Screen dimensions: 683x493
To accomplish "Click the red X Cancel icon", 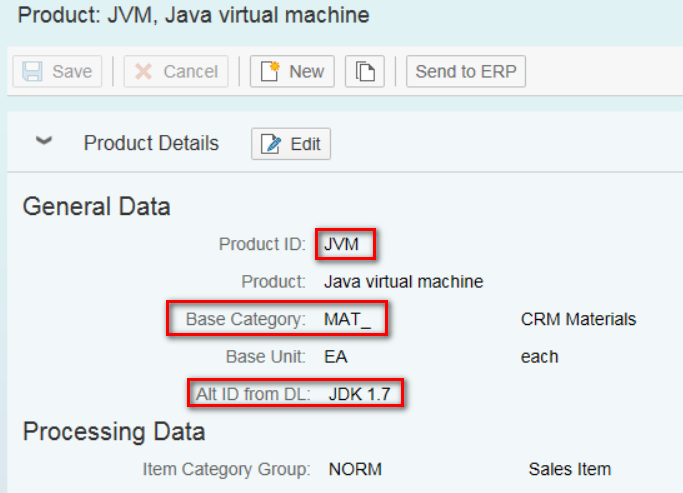I will tap(143, 71).
